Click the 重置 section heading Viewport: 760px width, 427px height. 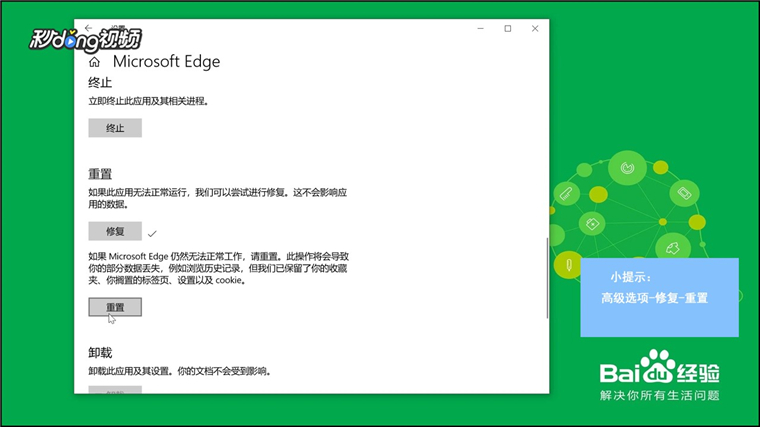pyautogui.click(x=100, y=174)
